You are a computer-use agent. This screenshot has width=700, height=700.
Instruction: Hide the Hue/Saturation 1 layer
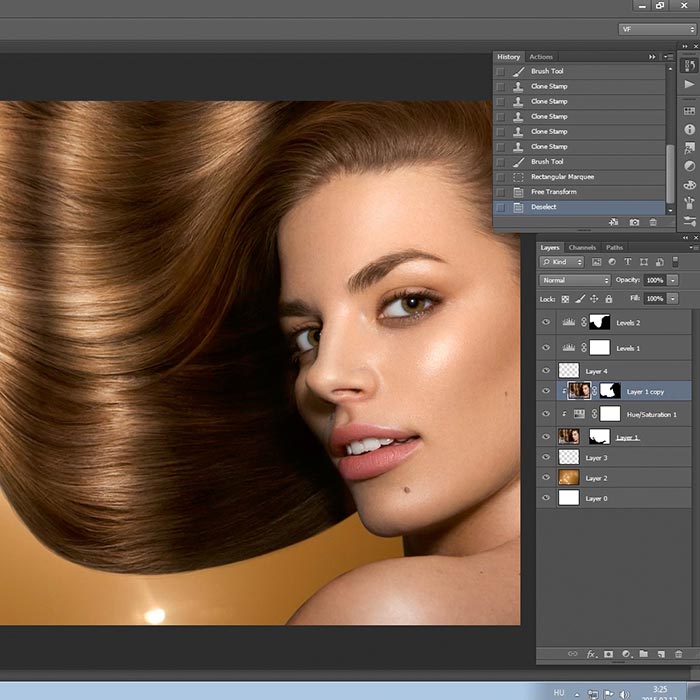(546, 414)
